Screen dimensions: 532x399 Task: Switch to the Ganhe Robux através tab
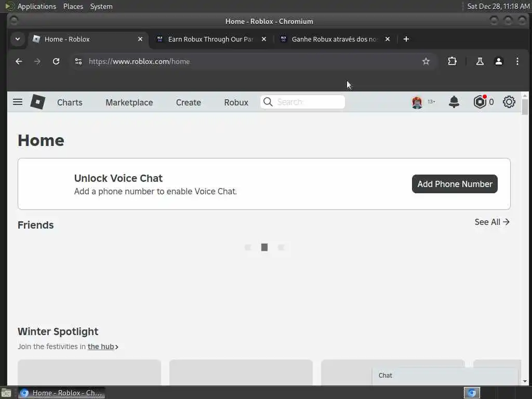pyautogui.click(x=334, y=39)
